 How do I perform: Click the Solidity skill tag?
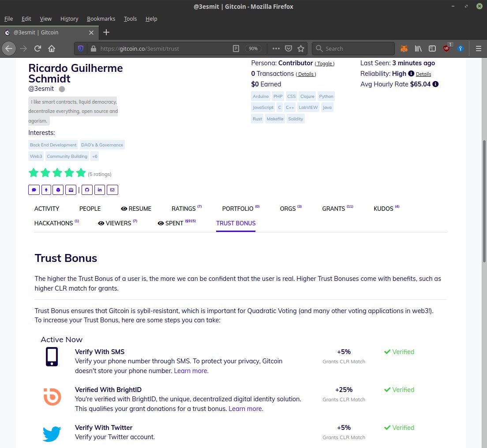(x=296, y=119)
